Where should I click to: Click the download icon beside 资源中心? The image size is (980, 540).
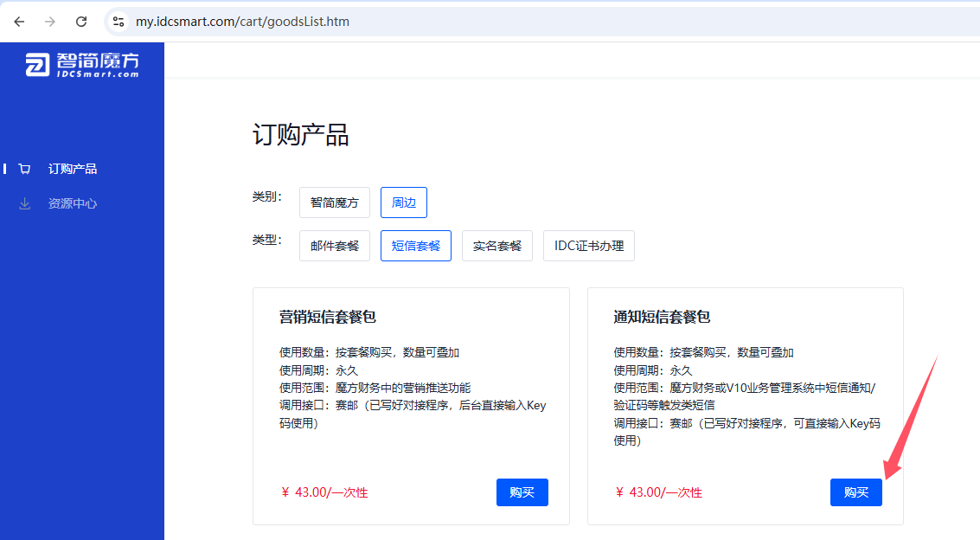[x=24, y=203]
